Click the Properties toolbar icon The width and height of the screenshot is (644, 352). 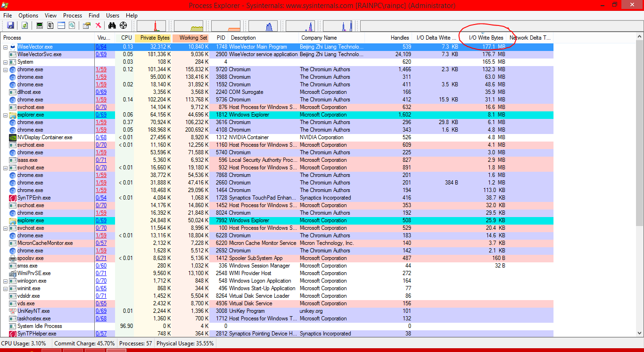(87, 25)
